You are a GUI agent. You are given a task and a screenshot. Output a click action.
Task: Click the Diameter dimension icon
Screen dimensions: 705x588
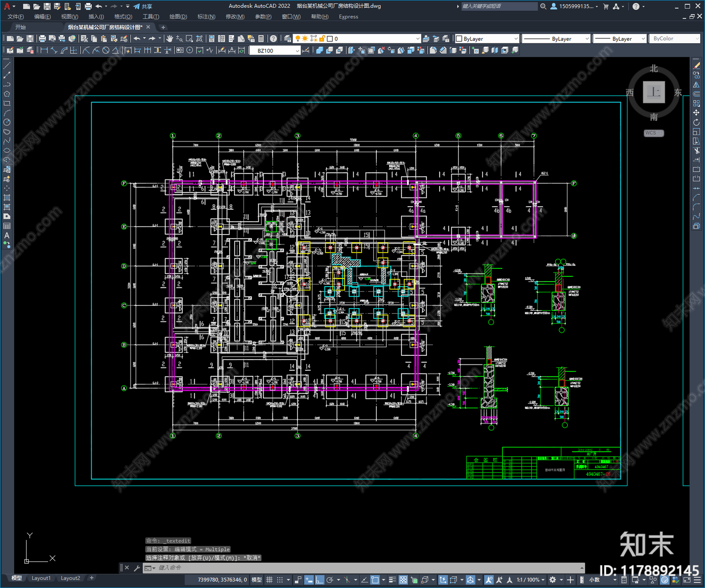click(106, 50)
